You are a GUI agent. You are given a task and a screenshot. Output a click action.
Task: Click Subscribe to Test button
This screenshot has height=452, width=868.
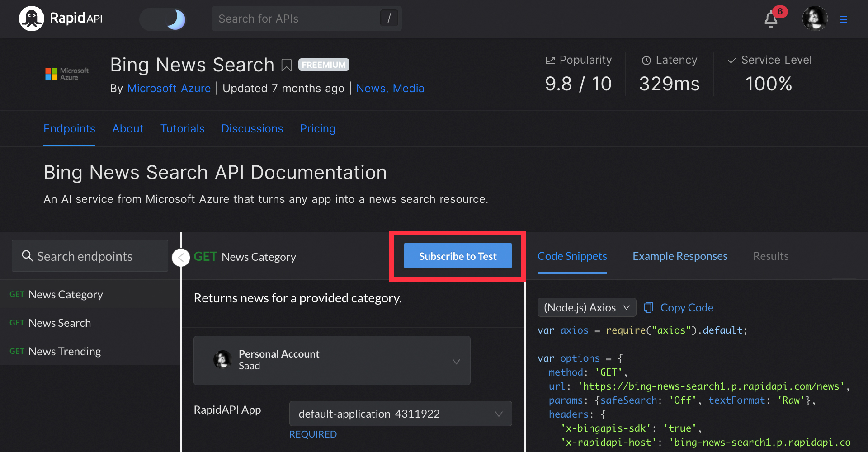pyautogui.click(x=458, y=256)
